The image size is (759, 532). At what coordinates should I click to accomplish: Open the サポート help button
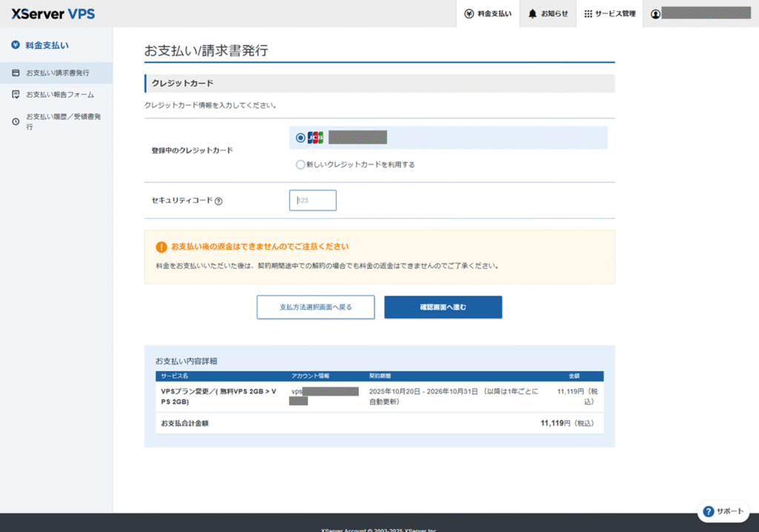tap(723, 511)
